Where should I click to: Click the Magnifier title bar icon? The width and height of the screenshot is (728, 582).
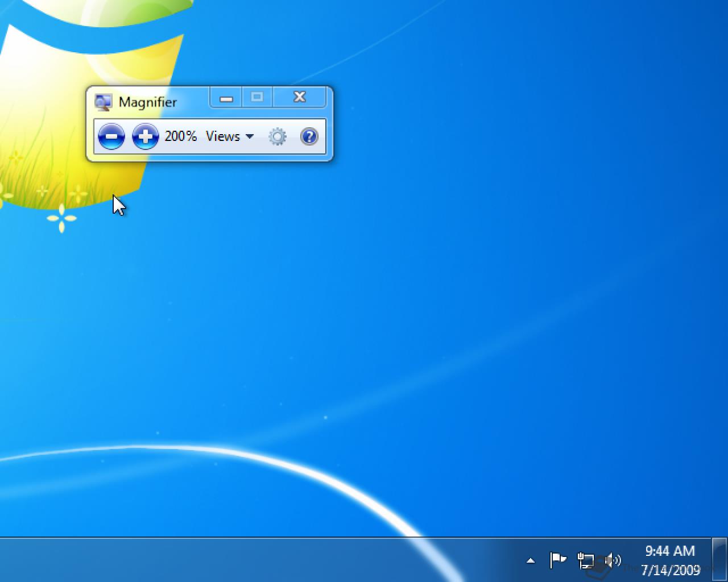pos(103,102)
